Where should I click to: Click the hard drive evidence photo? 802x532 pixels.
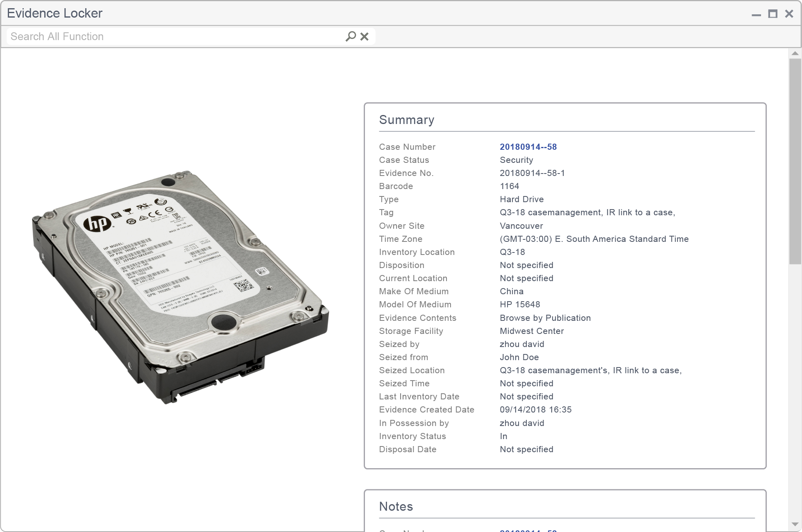[x=180, y=287]
